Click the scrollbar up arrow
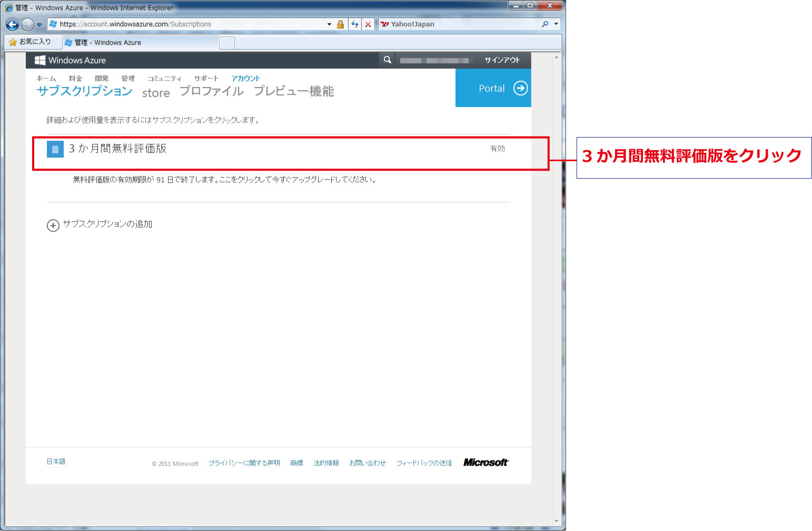Viewport: 812px width, 531px height. click(x=557, y=57)
